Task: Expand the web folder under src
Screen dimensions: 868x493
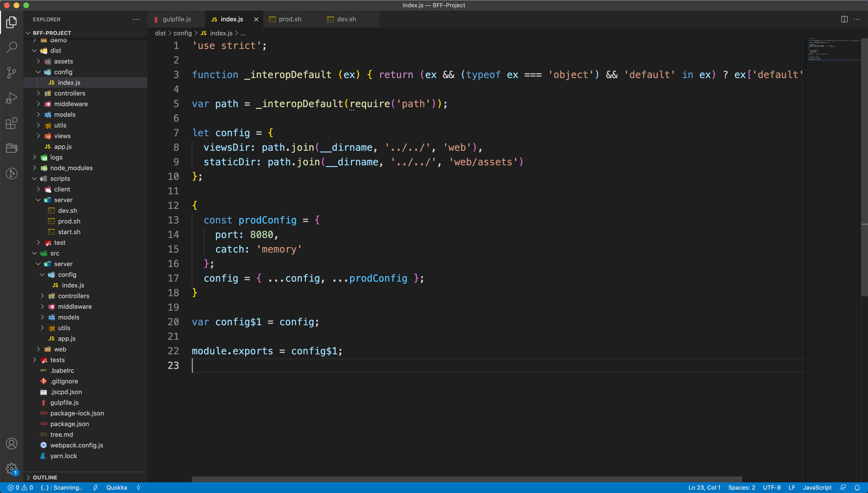Action: pos(85,349)
